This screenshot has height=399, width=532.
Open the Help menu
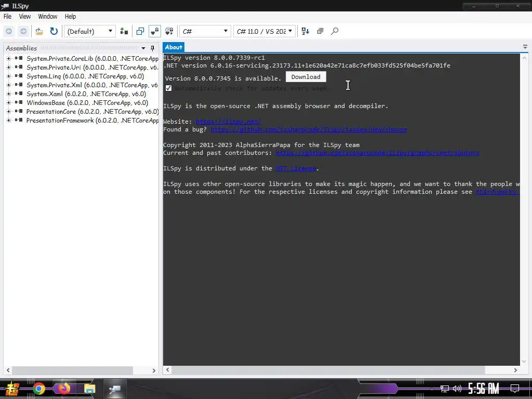click(70, 16)
